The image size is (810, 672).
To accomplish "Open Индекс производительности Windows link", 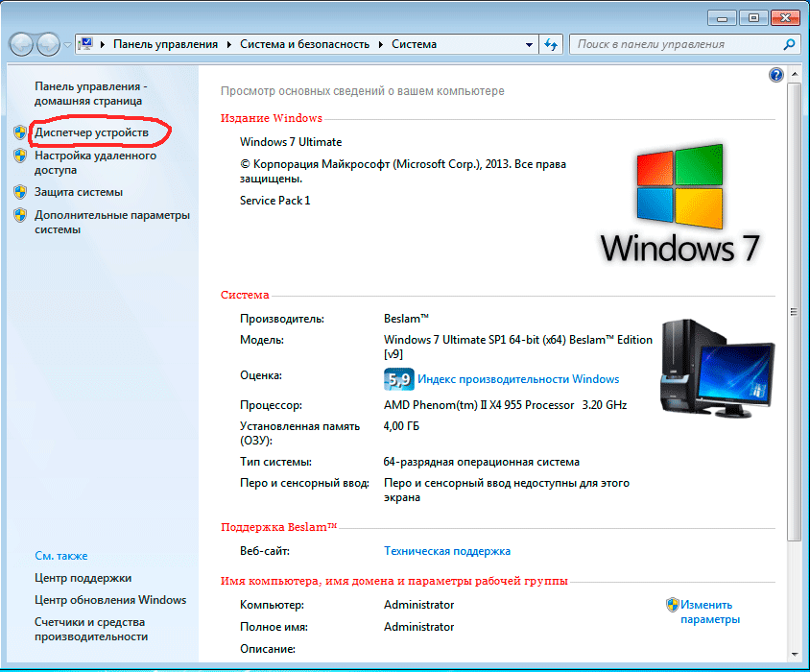I will (x=518, y=379).
